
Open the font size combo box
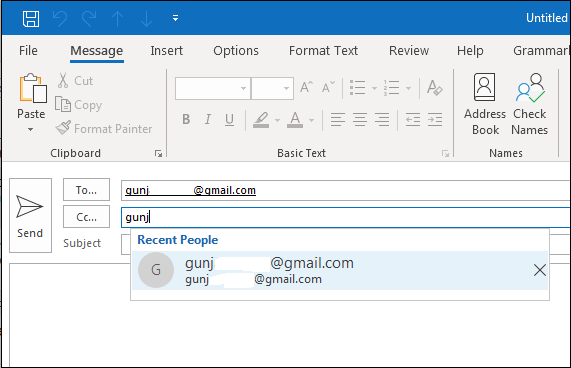point(272,88)
